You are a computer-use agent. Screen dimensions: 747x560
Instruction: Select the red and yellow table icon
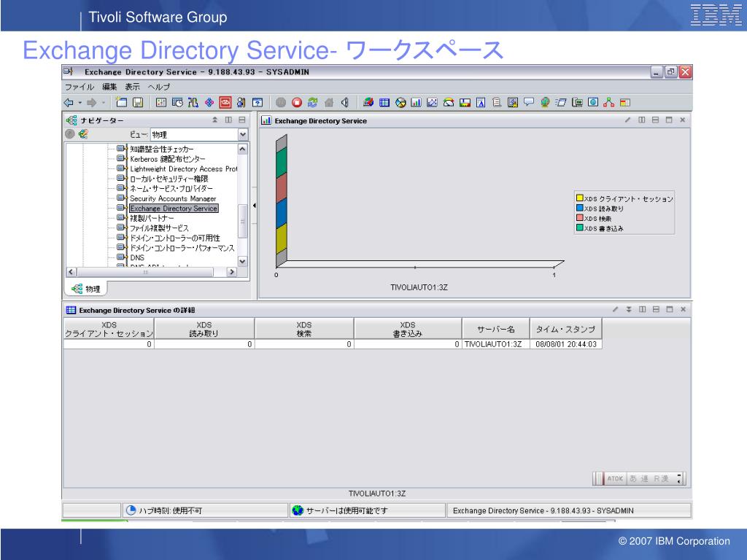click(x=625, y=102)
